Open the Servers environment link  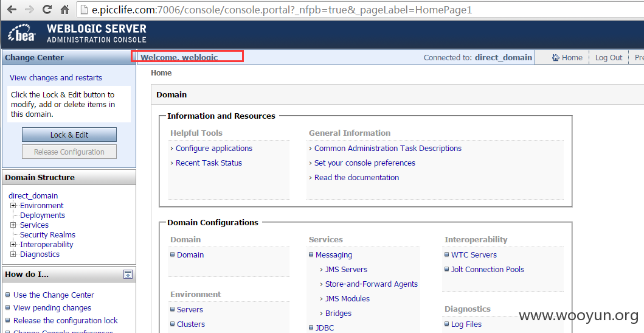click(x=190, y=310)
